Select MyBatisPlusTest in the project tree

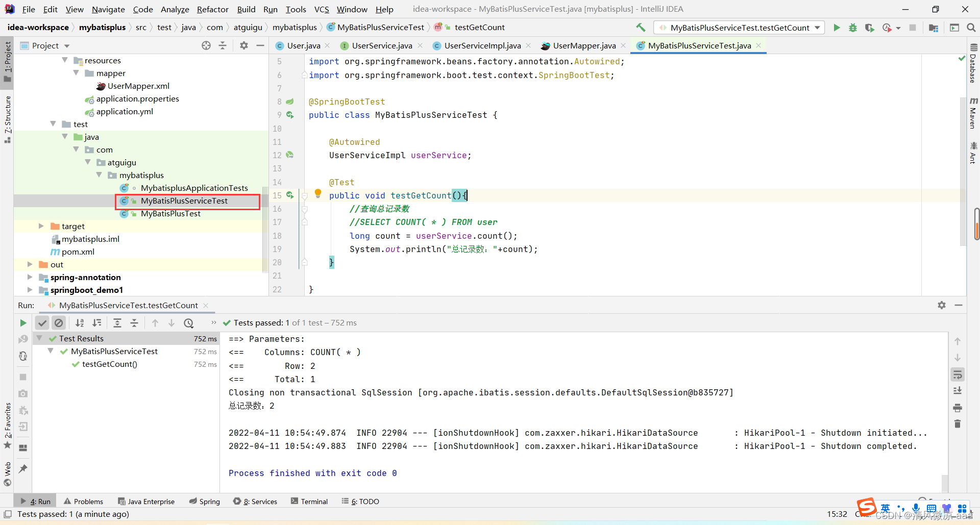[x=170, y=214]
